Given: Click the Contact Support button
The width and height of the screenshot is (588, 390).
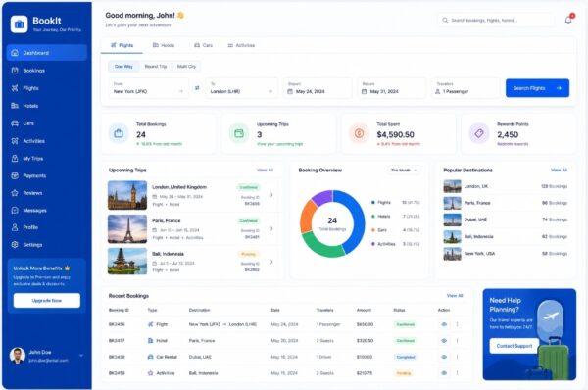Looking at the screenshot, I should pos(514,346).
